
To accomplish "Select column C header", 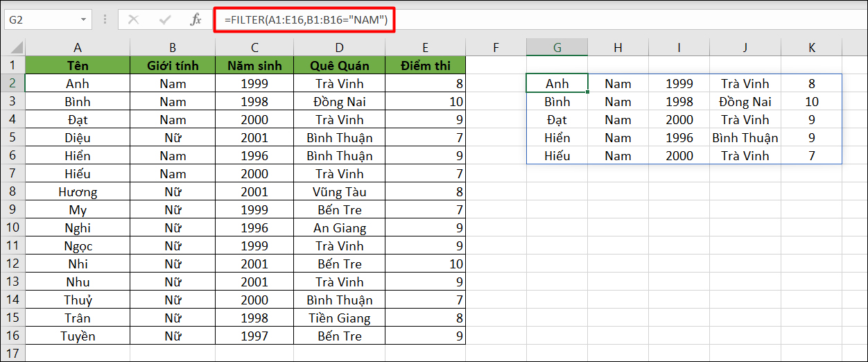I will (x=254, y=47).
